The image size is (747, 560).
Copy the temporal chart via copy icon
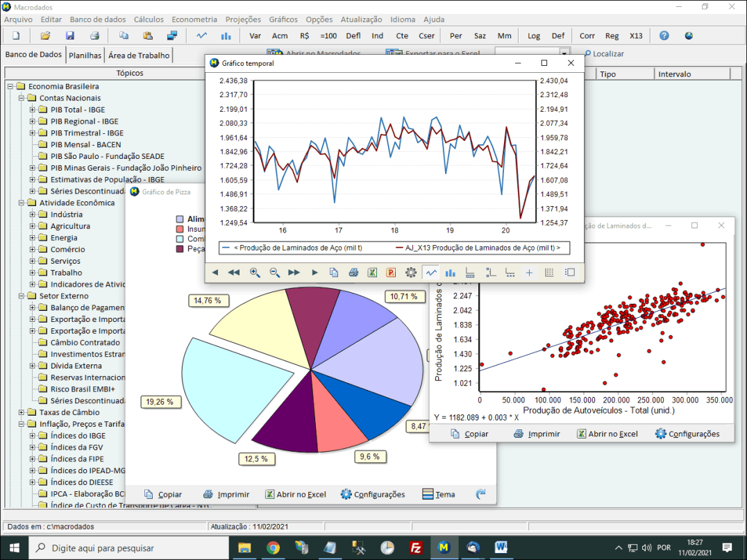tap(334, 273)
